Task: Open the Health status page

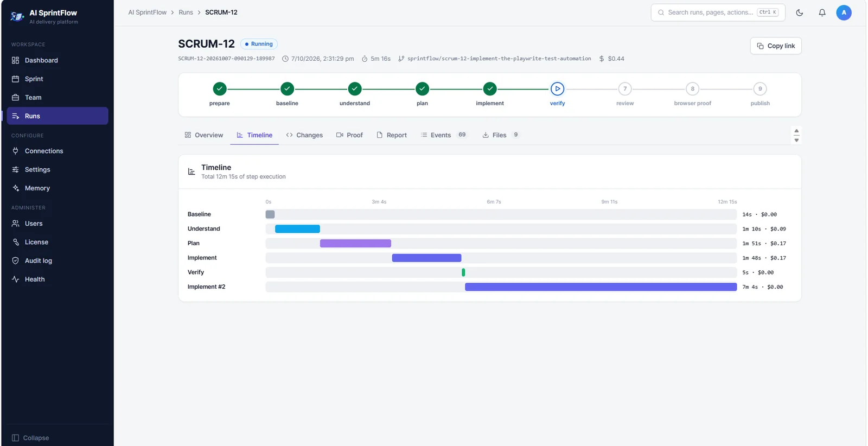Action: (57, 279)
